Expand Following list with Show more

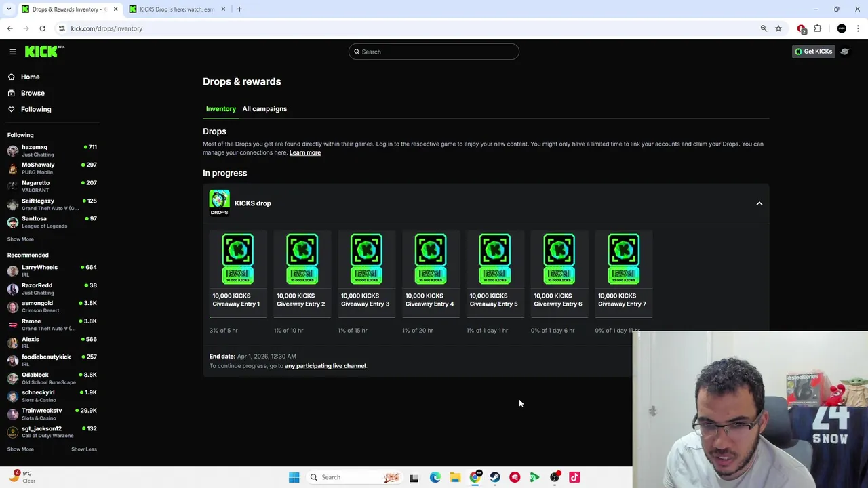(20, 239)
